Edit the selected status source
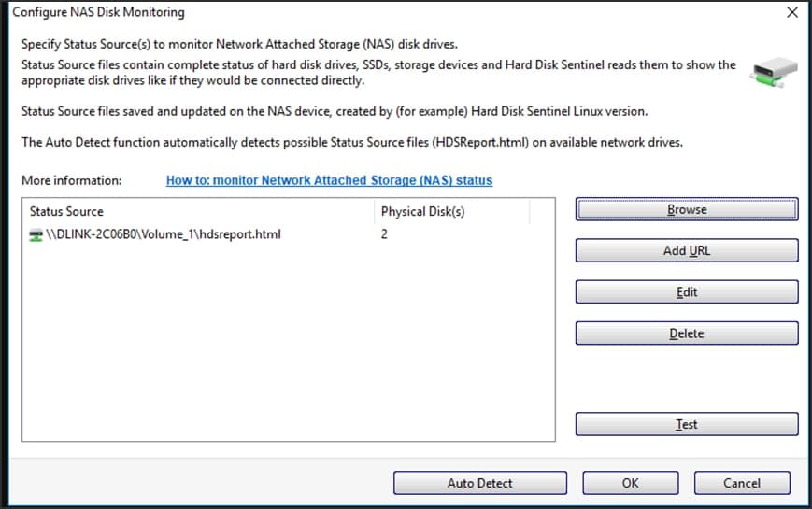 click(x=687, y=292)
